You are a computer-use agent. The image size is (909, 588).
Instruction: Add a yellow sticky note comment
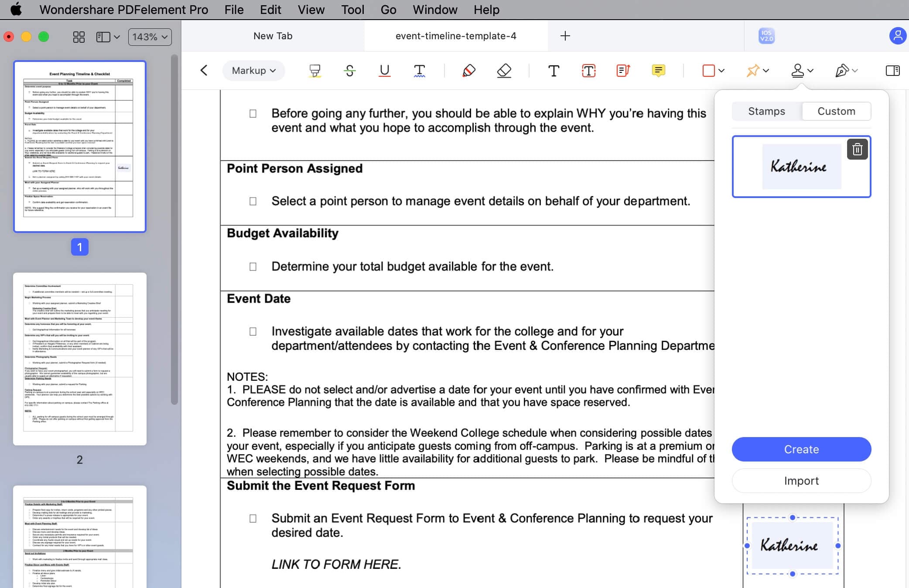click(658, 71)
